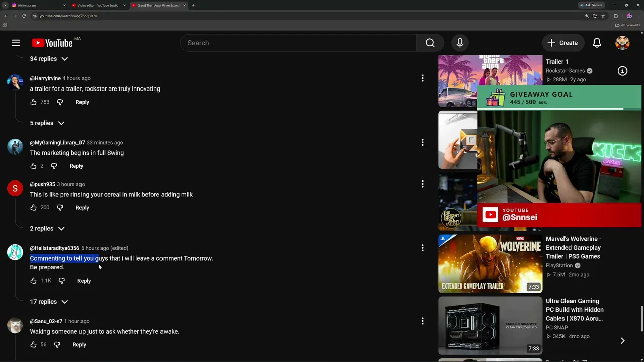Open the All Bookmarks folder
This screenshot has height=362, width=644.
tap(628, 25)
